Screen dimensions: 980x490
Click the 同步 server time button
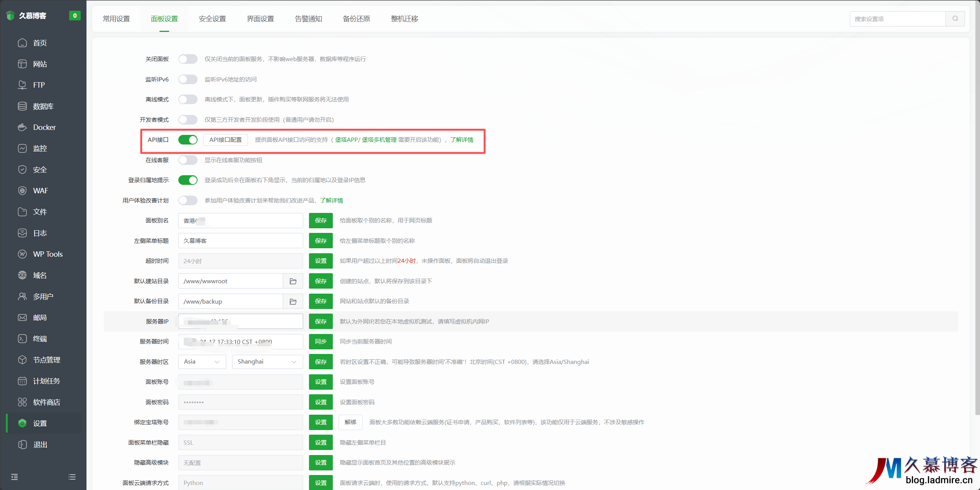[x=321, y=342]
